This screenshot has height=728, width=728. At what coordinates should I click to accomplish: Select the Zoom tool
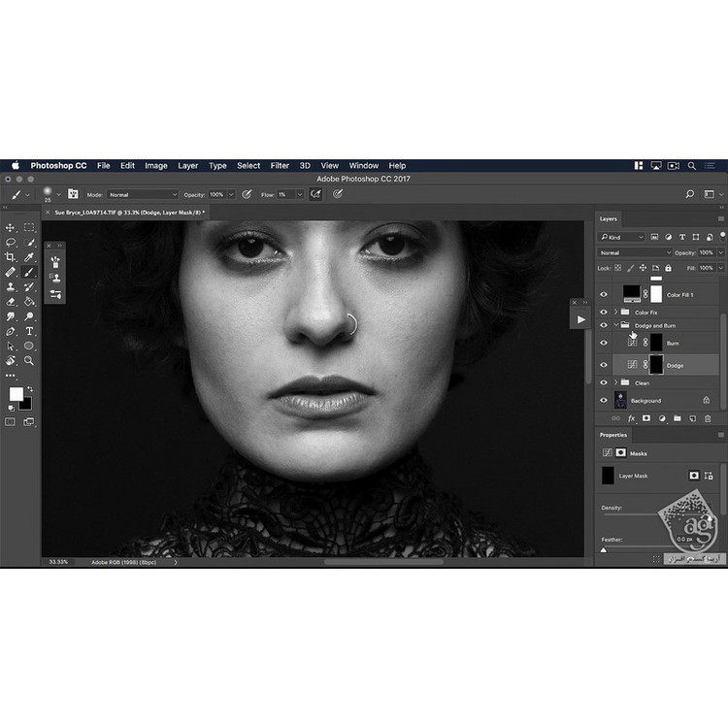point(29,360)
